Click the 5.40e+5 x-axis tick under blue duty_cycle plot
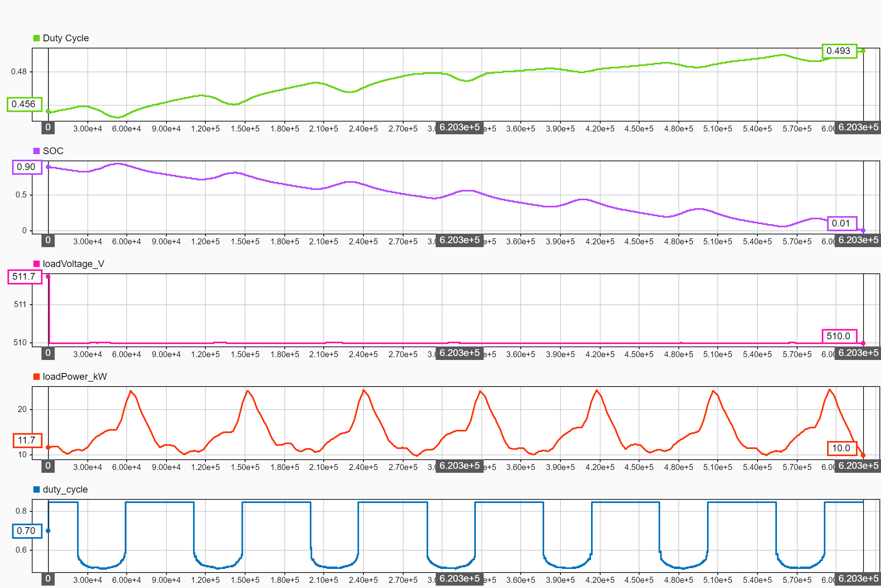Image resolution: width=881 pixels, height=588 pixels. pyautogui.click(x=757, y=580)
